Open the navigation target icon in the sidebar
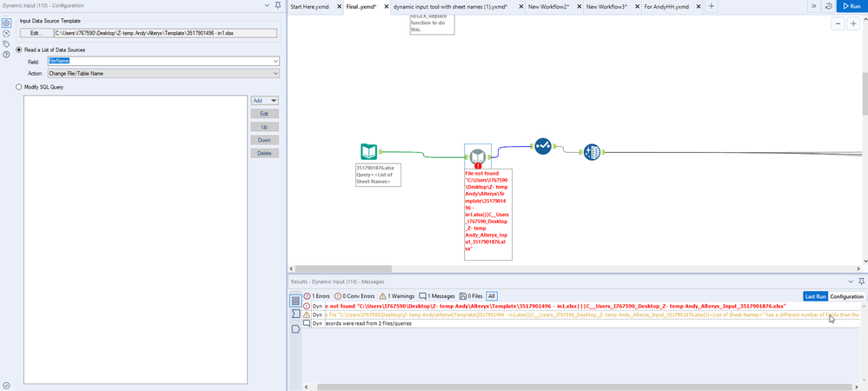This screenshot has height=391, width=868. 7,33
